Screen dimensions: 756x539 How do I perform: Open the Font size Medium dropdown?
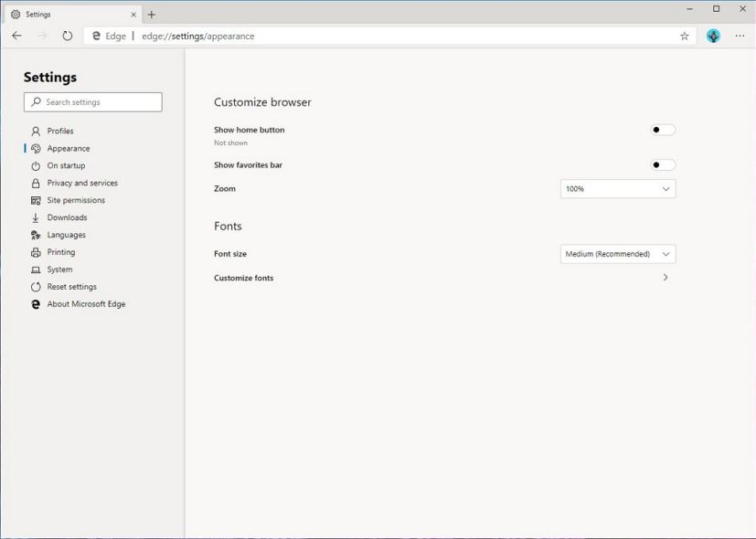coord(618,254)
